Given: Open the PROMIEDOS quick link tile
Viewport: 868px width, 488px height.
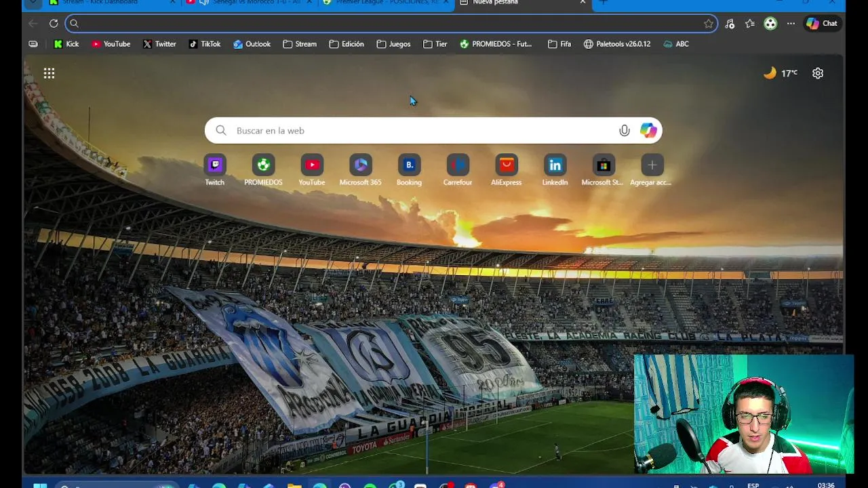Looking at the screenshot, I should 263,170.
